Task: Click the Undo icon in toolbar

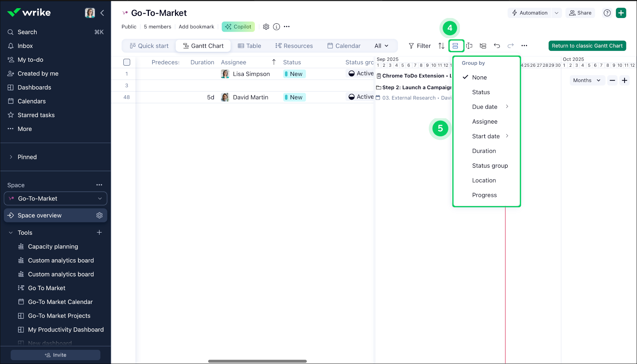Action: point(497,46)
